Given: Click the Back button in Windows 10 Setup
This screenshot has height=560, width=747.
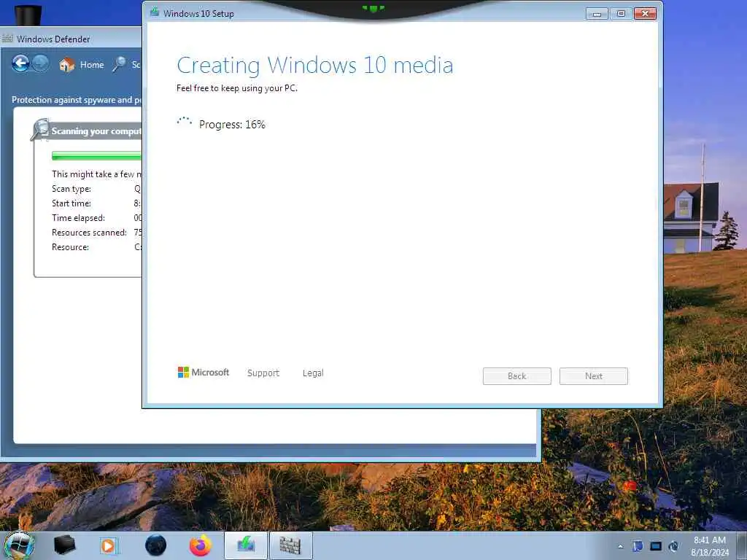Looking at the screenshot, I should [517, 376].
